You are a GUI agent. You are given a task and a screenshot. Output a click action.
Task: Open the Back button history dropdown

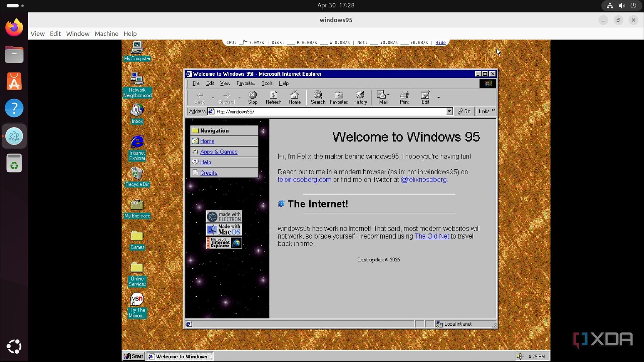pos(213,98)
